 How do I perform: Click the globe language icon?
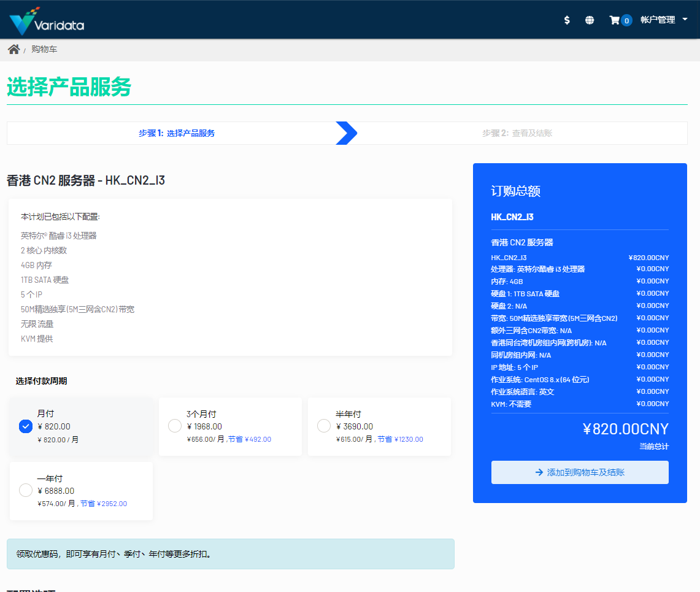590,20
